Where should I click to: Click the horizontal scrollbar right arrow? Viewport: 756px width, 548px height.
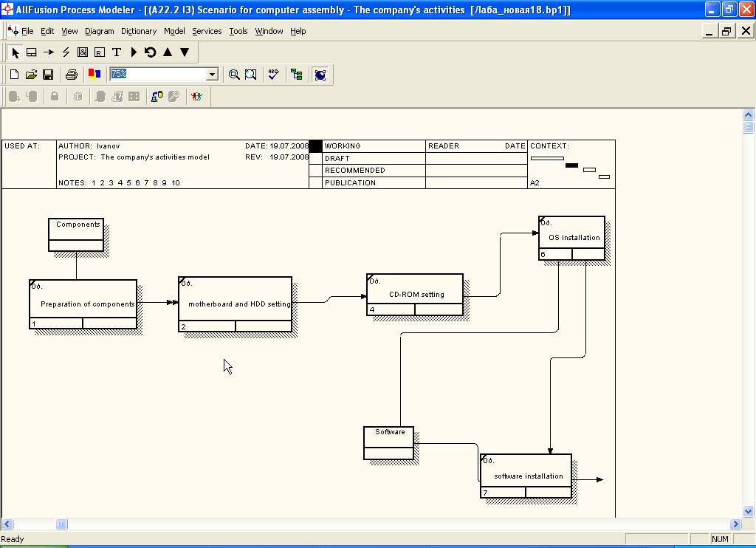tap(735, 524)
